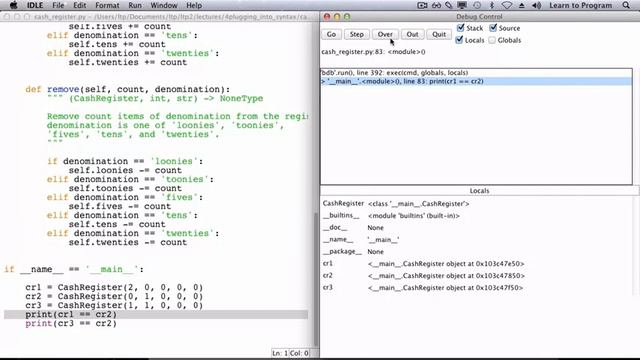
Task: Open the Format menu
Action: [x=107, y=5]
